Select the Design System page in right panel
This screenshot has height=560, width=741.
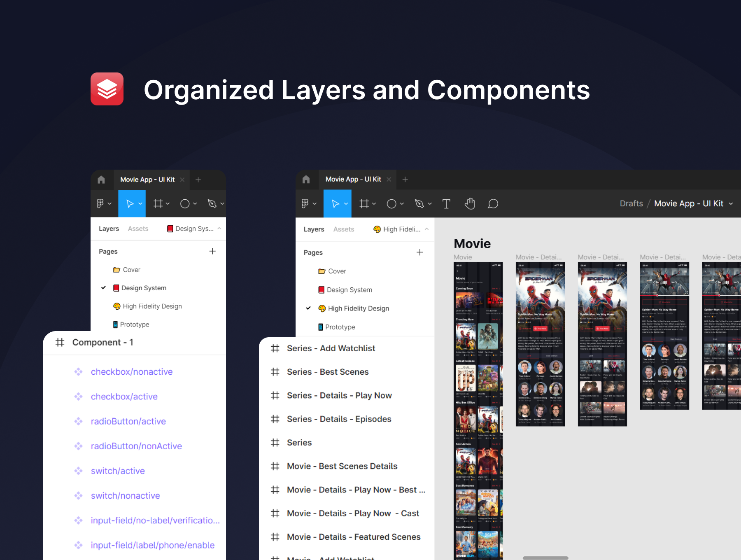point(349,290)
